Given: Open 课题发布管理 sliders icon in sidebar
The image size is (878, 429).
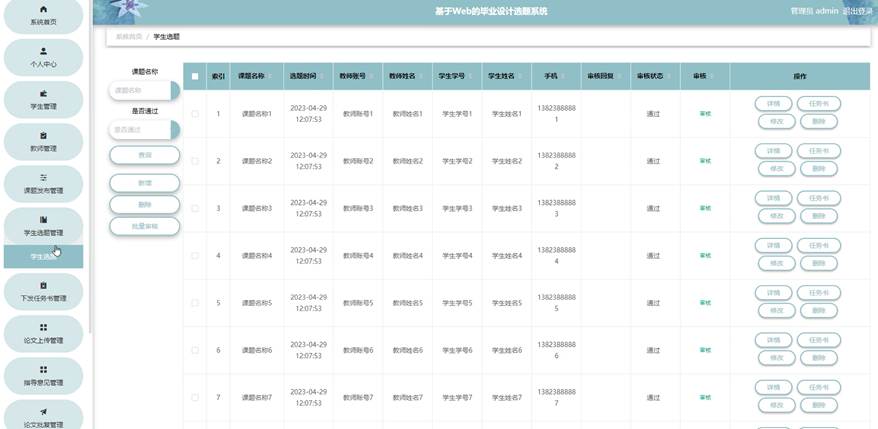Looking at the screenshot, I should [x=44, y=178].
